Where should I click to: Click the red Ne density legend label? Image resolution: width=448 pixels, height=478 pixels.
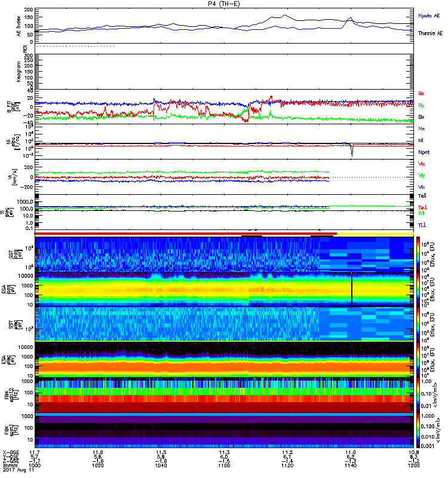point(422,128)
